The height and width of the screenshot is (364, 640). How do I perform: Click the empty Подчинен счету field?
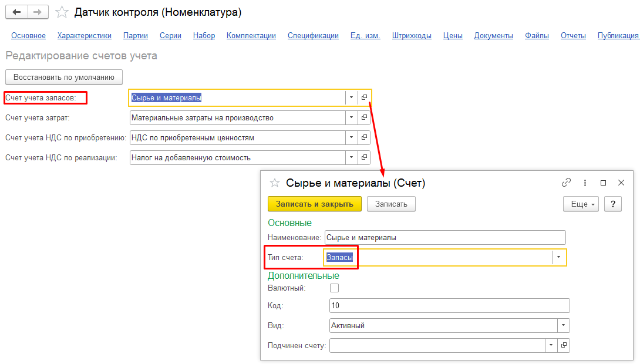437,345
